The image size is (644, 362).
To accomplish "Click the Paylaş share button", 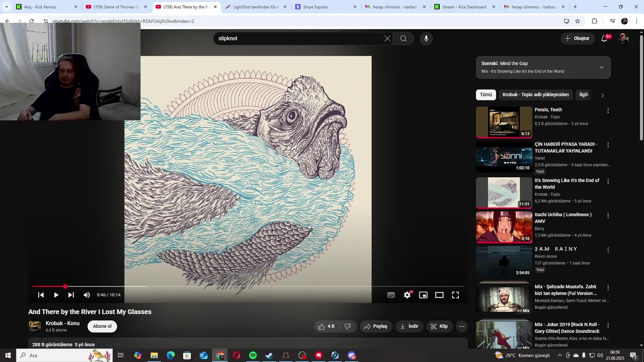I will tap(376, 326).
